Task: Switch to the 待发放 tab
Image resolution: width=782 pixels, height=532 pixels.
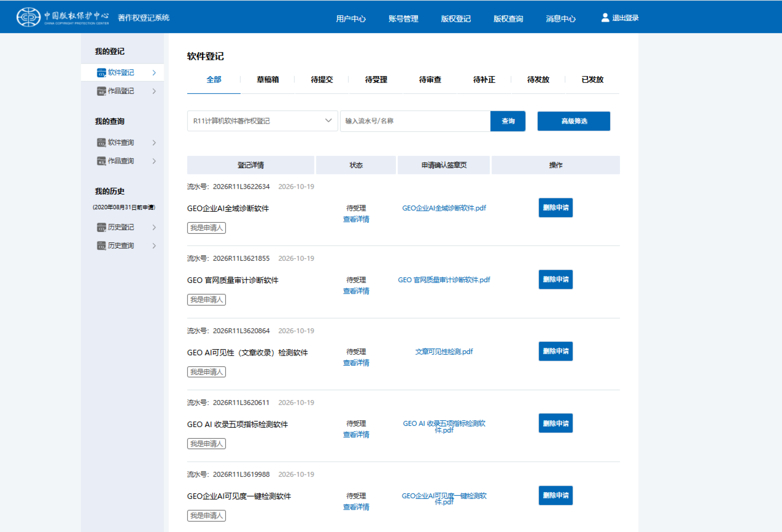Action: (x=538, y=79)
